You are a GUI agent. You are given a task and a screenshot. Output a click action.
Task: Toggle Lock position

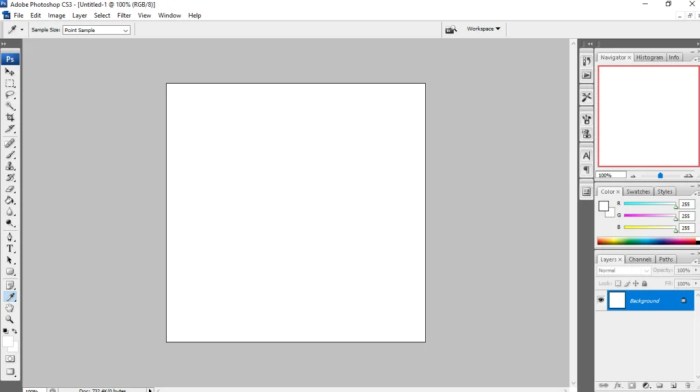(x=636, y=284)
